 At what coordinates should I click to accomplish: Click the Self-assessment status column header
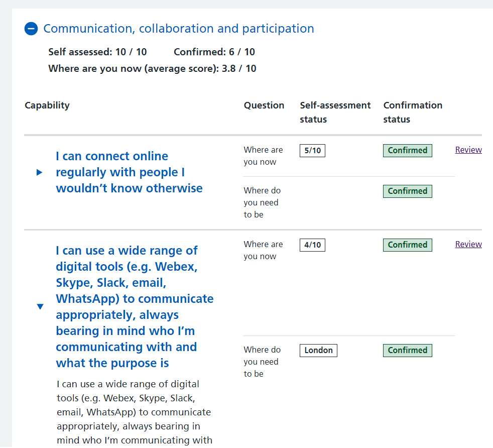pyautogui.click(x=335, y=112)
